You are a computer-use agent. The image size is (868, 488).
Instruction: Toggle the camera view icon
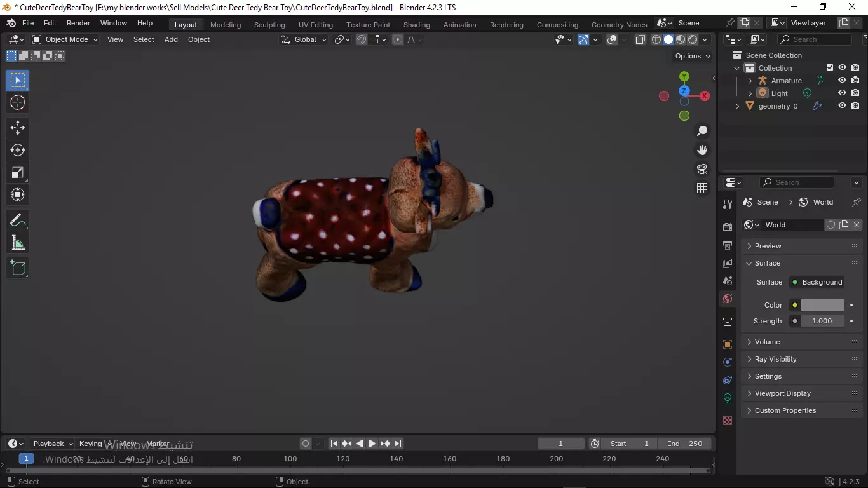[702, 169]
